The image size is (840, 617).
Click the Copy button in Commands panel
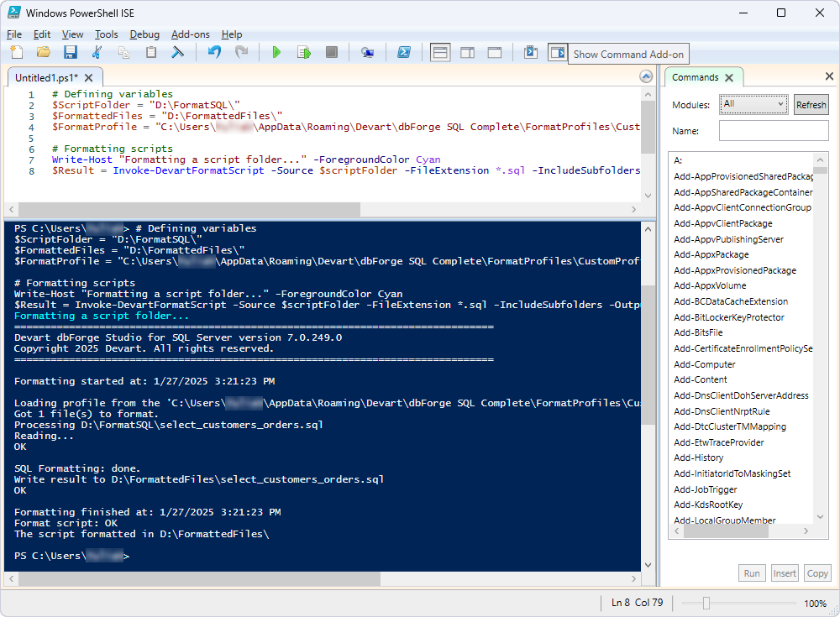(x=817, y=573)
